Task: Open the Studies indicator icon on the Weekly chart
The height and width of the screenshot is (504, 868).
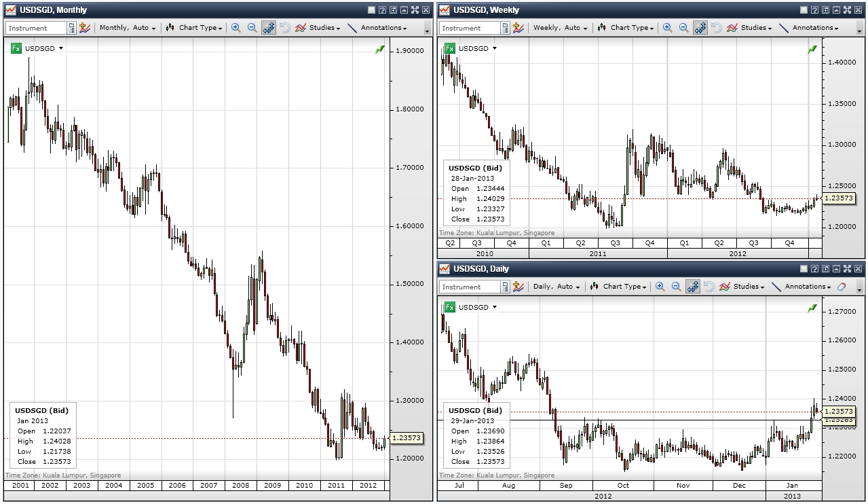Action: [732, 28]
